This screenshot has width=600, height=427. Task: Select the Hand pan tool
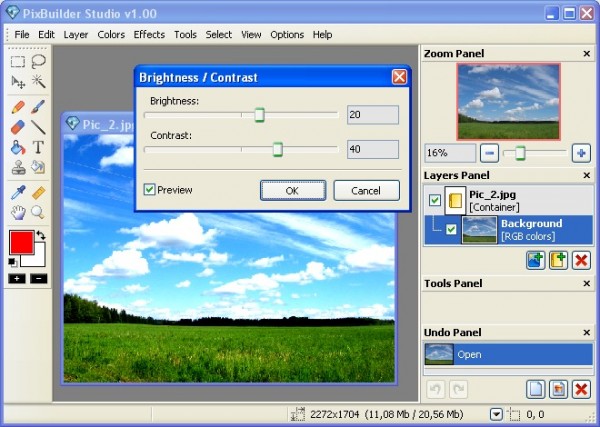(18, 212)
